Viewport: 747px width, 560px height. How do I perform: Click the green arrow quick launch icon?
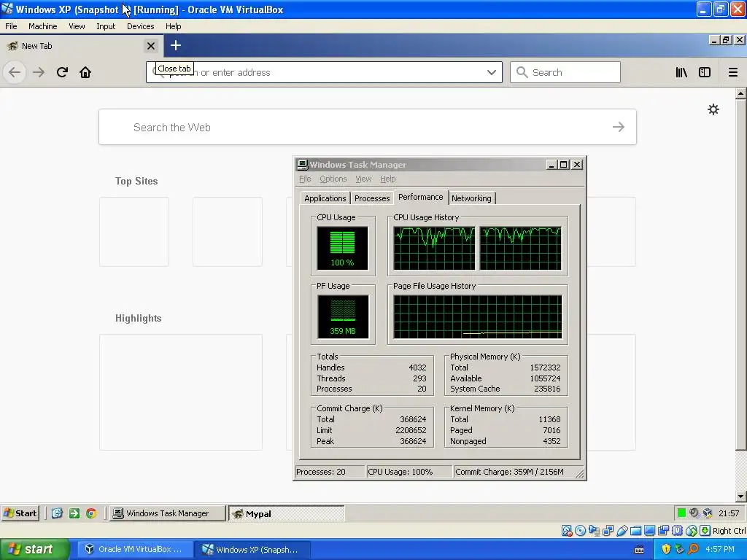coord(74,513)
